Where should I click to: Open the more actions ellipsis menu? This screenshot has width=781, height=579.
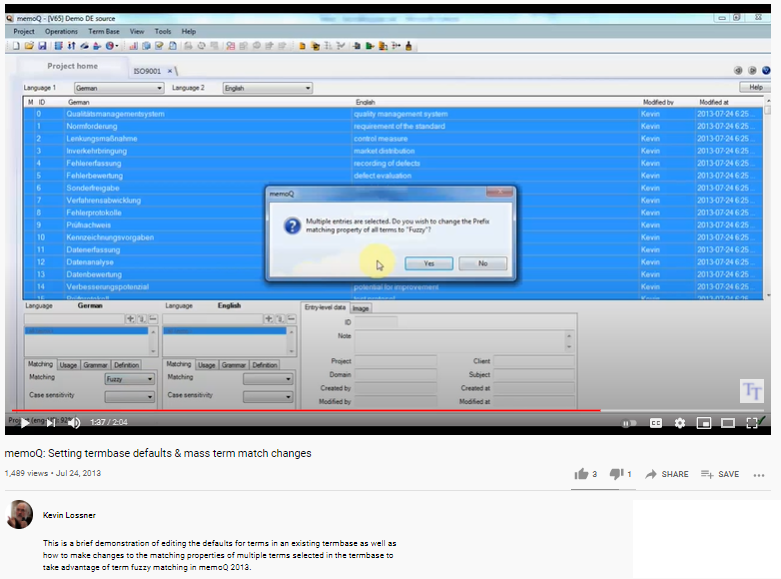click(759, 475)
